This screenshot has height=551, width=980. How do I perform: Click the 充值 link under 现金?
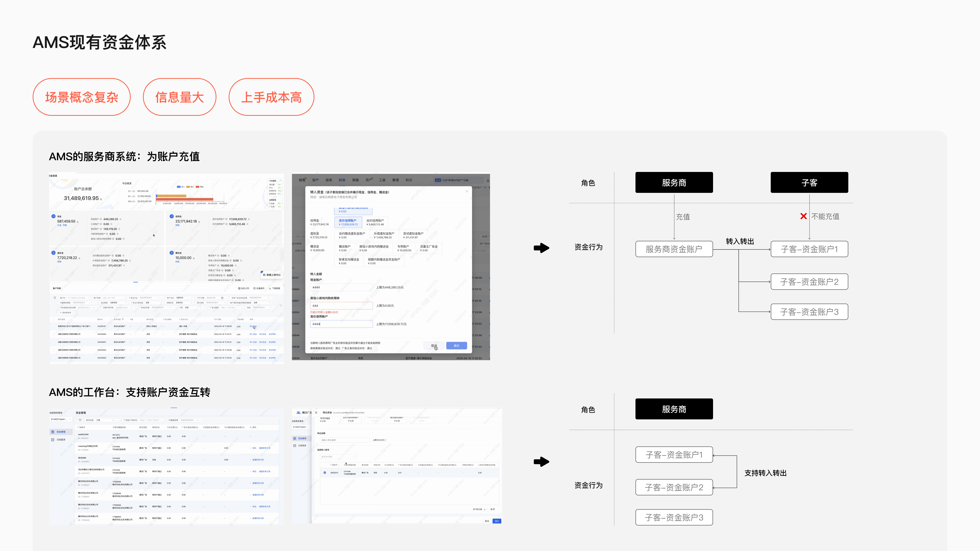click(x=59, y=226)
